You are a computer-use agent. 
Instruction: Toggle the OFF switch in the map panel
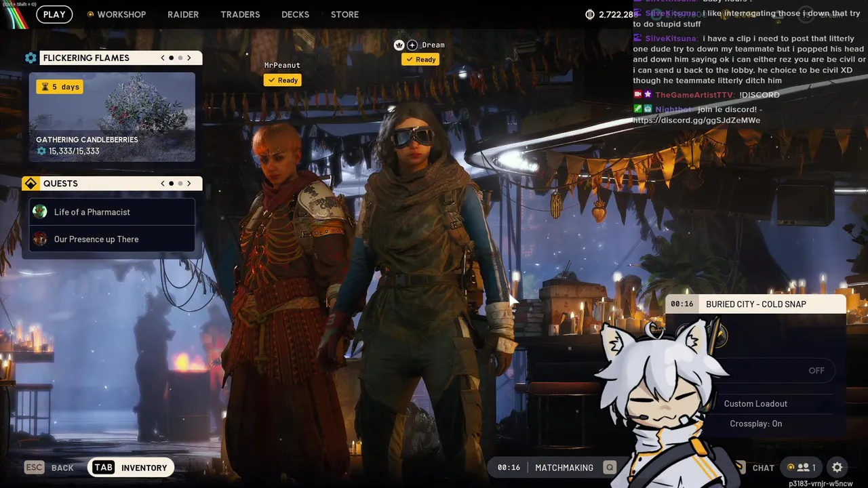(816, 371)
